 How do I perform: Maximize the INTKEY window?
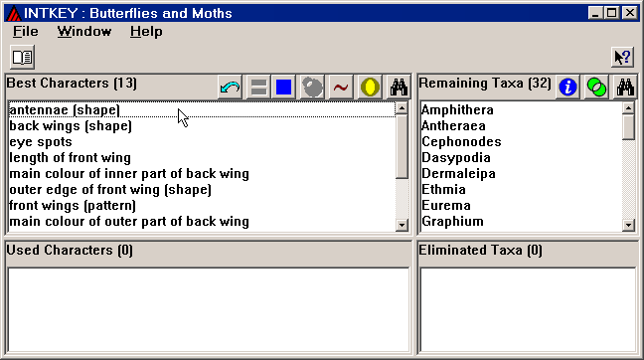(x=611, y=13)
